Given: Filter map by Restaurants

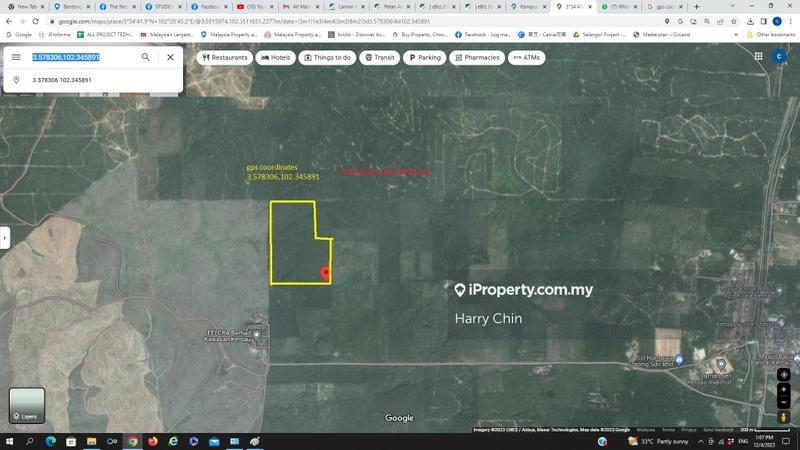Looking at the screenshot, I should point(225,58).
